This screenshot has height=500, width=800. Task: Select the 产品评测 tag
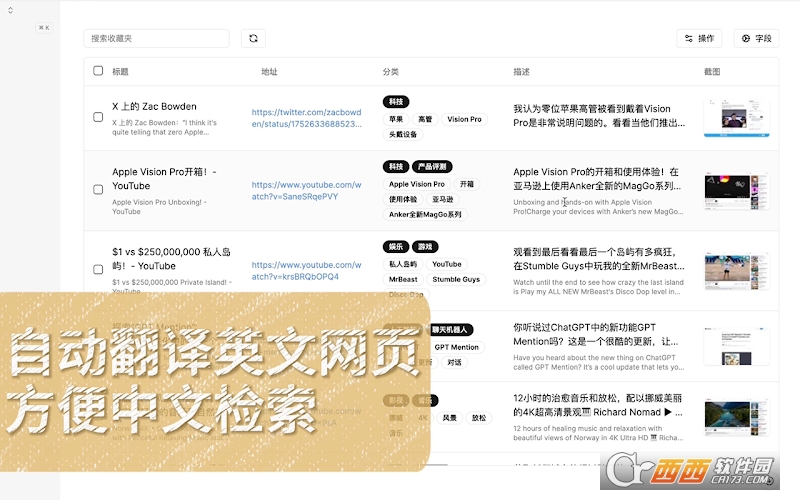432,166
